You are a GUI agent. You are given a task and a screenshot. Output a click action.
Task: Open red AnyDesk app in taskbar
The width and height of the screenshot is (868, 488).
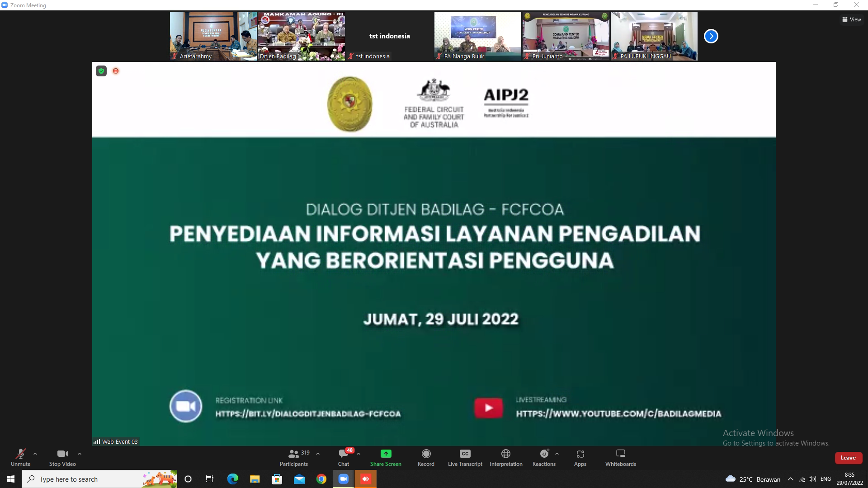(366, 479)
